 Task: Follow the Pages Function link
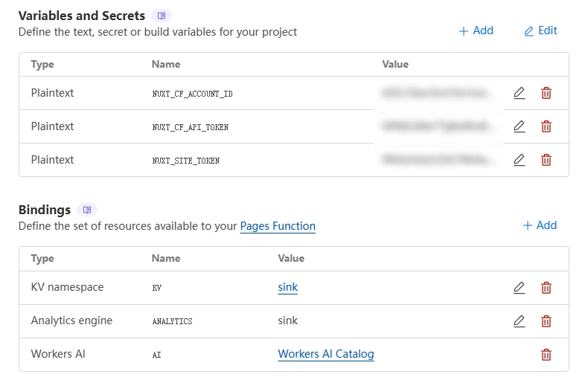278,226
